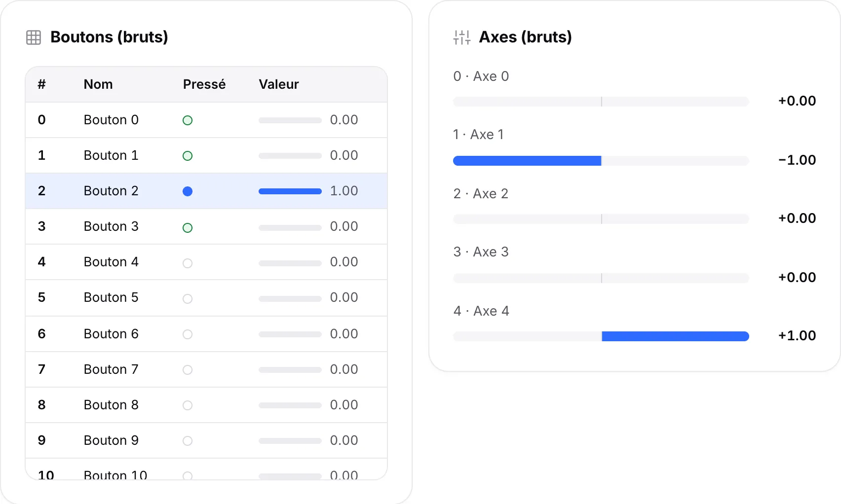Click the "Boutons (bruts)" panel heading
Image resolution: width=841 pixels, height=504 pixels.
[109, 37]
